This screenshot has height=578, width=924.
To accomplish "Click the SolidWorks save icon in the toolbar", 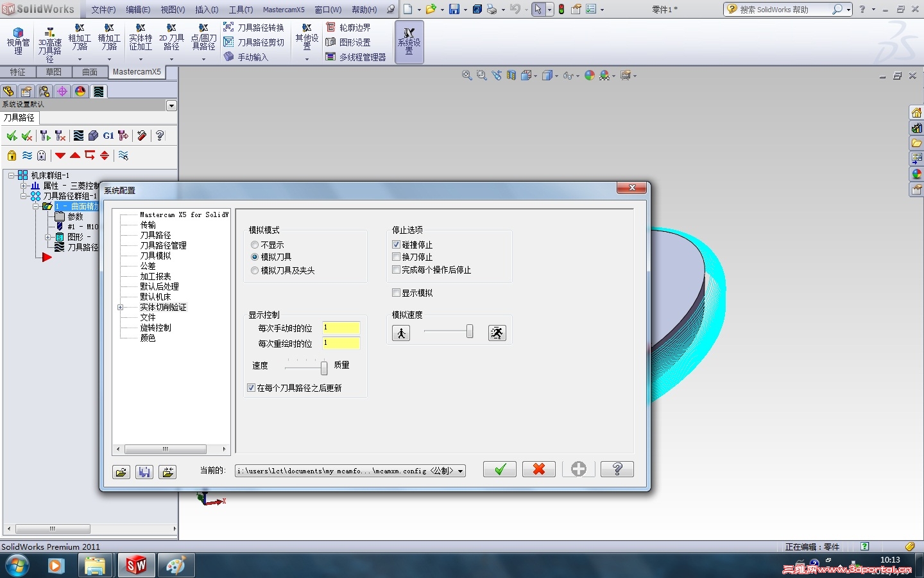I will pos(454,9).
